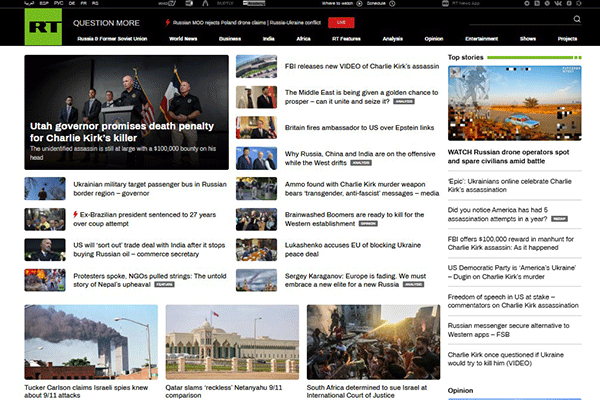Open the search magnifier icon
The image size is (600, 400).
(577, 19)
